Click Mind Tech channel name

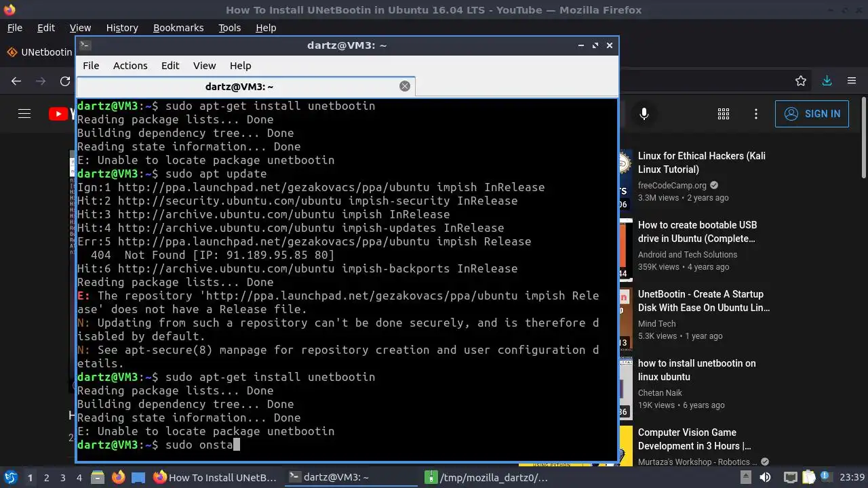657,323
